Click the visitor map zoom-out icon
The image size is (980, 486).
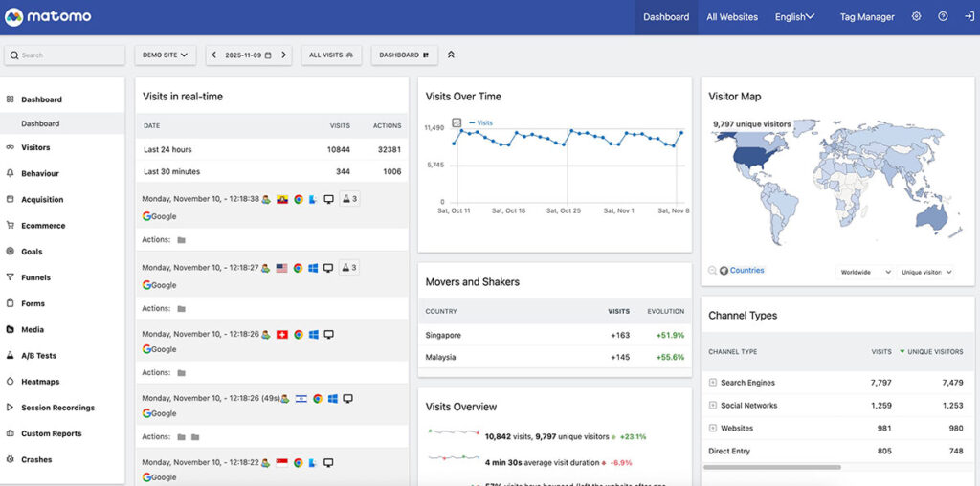[712, 271]
